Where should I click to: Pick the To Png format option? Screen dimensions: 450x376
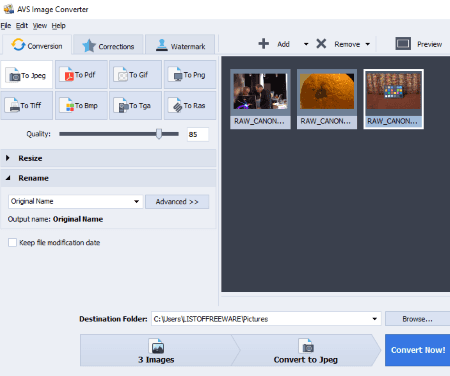190,75
